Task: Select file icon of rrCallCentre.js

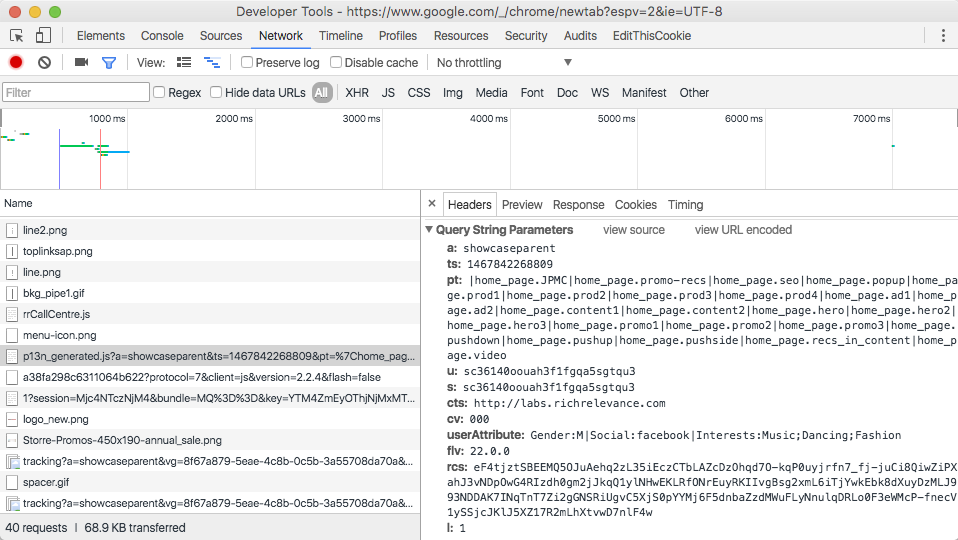Action: coord(12,314)
